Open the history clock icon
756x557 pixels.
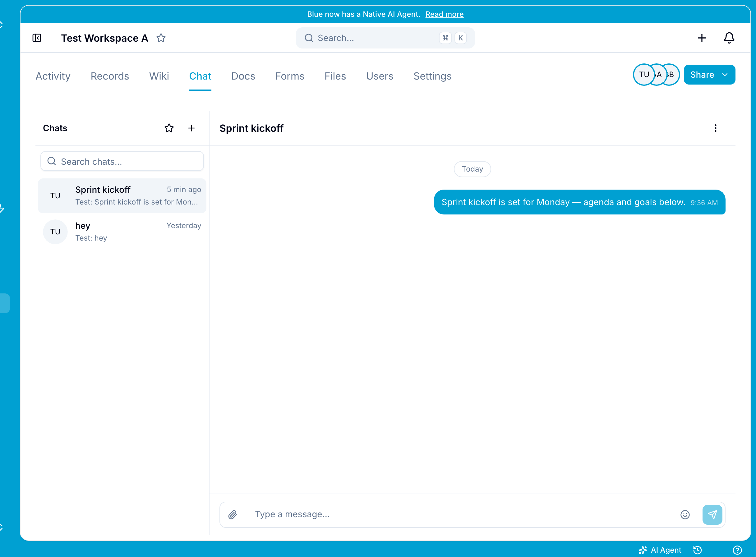pos(697,550)
